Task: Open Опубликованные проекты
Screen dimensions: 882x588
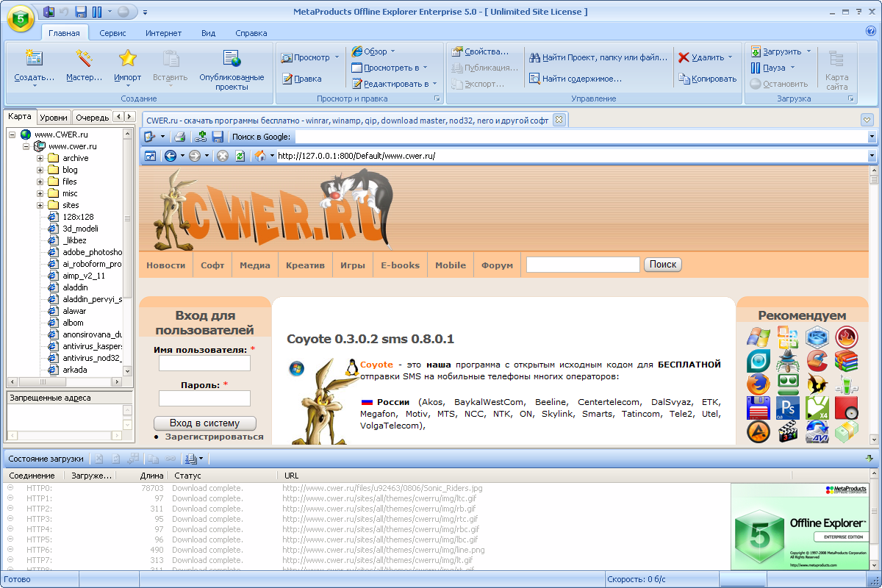Action: (232, 59)
